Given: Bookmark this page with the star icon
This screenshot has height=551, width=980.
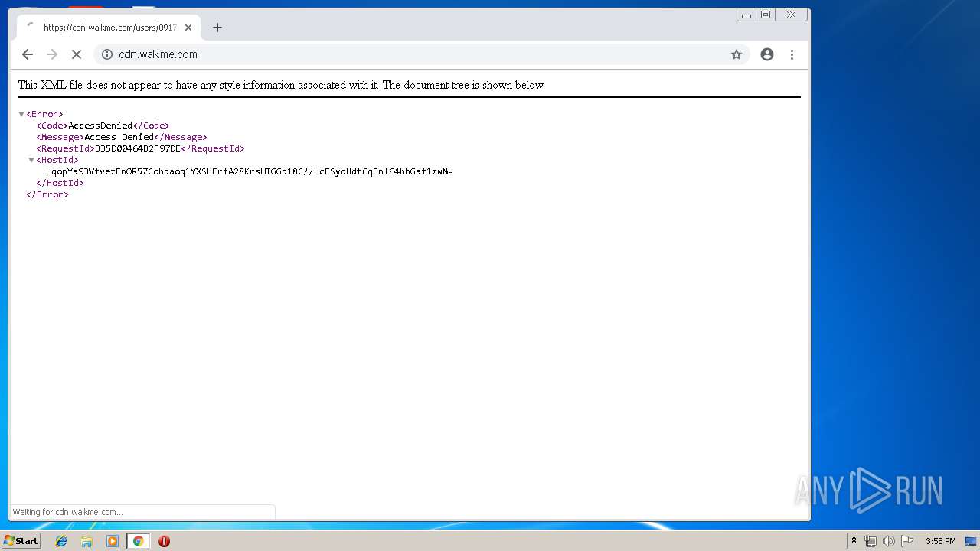Looking at the screenshot, I should (x=737, y=54).
